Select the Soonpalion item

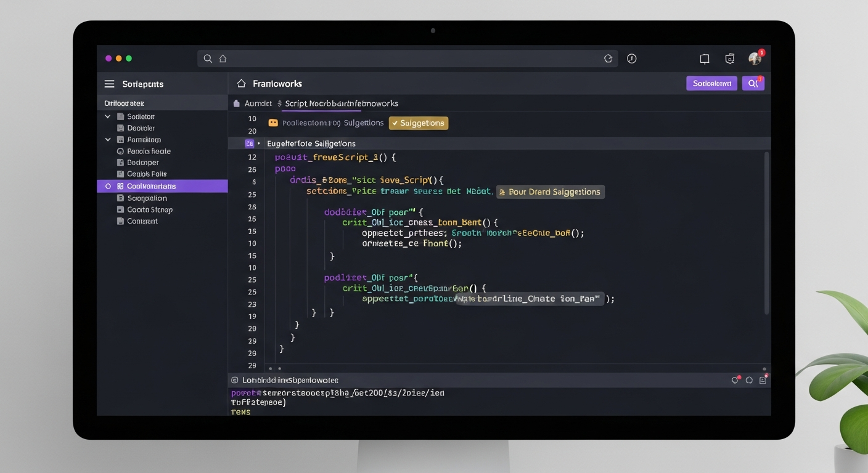147,198
